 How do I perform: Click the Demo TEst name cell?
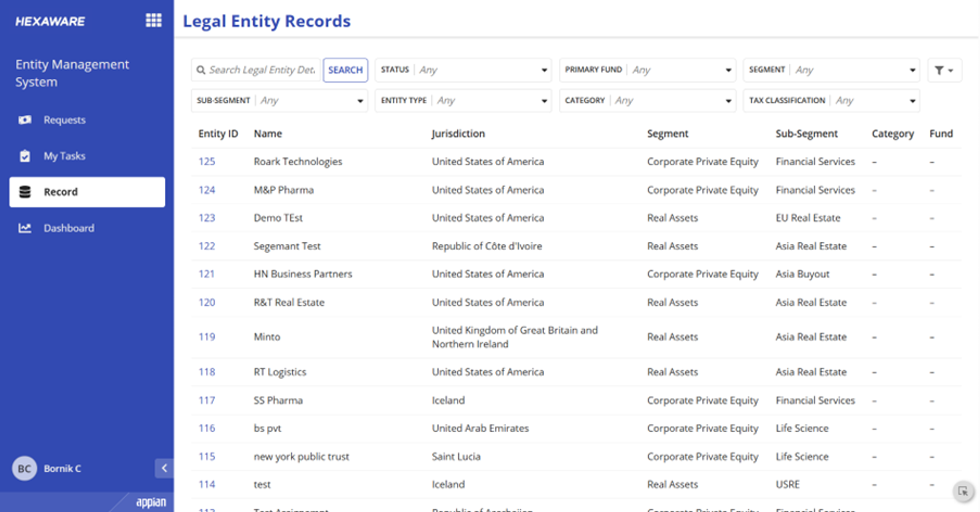pos(278,218)
